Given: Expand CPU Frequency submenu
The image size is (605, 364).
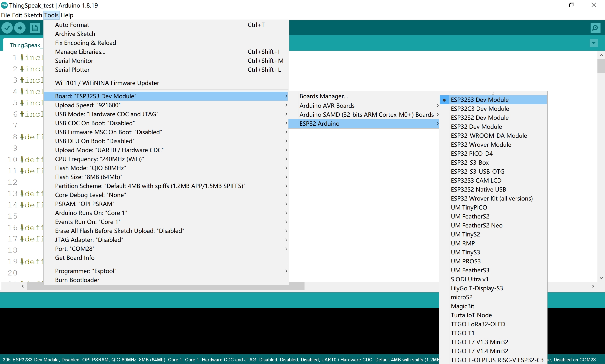Looking at the screenshot, I should [x=166, y=159].
